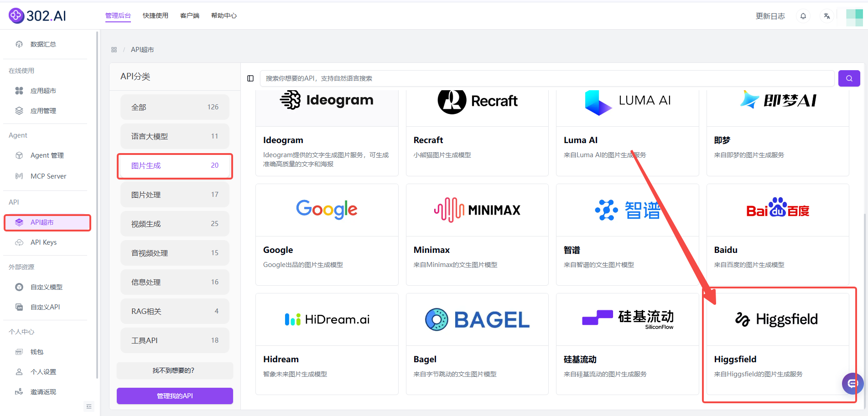
Task: Open the Recraft API card
Action: click(477, 133)
